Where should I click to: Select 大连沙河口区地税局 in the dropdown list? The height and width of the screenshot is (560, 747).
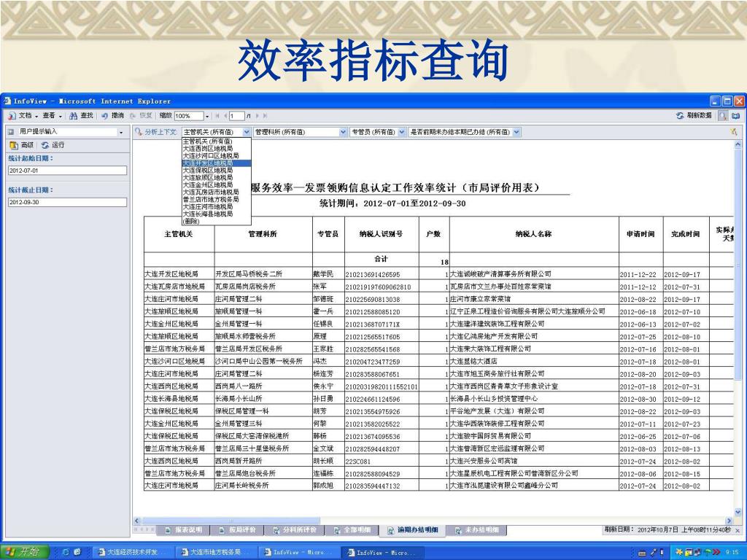pos(216,156)
